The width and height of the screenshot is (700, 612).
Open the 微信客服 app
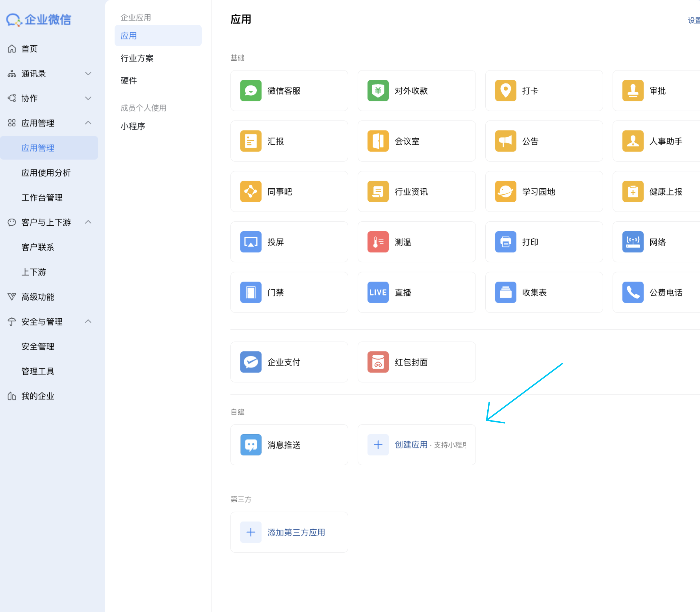pyautogui.click(x=289, y=91)
